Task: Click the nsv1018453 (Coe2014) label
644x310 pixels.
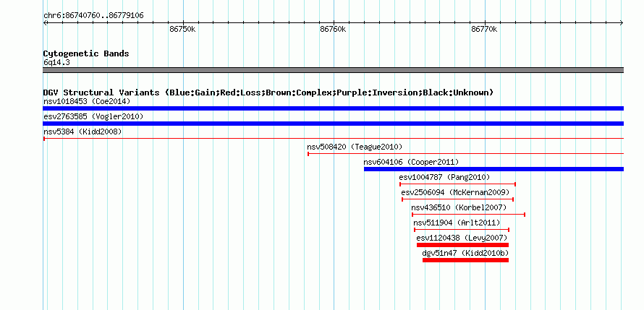Action: click(x=87, y=101)
